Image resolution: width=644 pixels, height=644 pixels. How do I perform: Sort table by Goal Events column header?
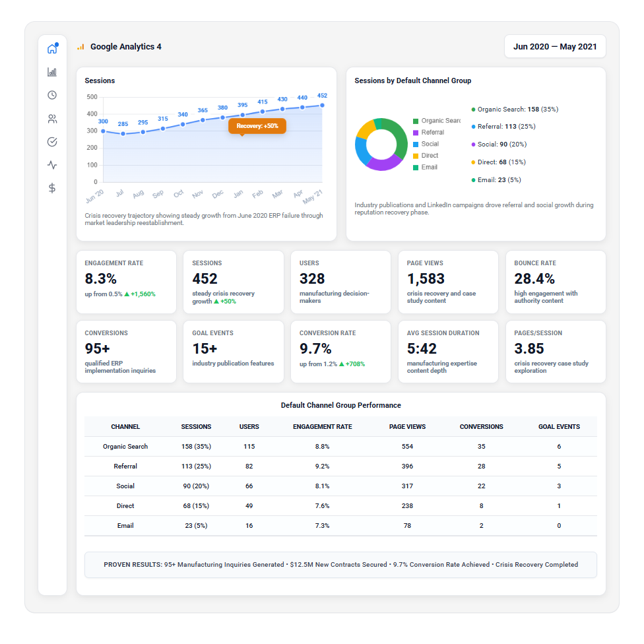(x=559, y=427)
